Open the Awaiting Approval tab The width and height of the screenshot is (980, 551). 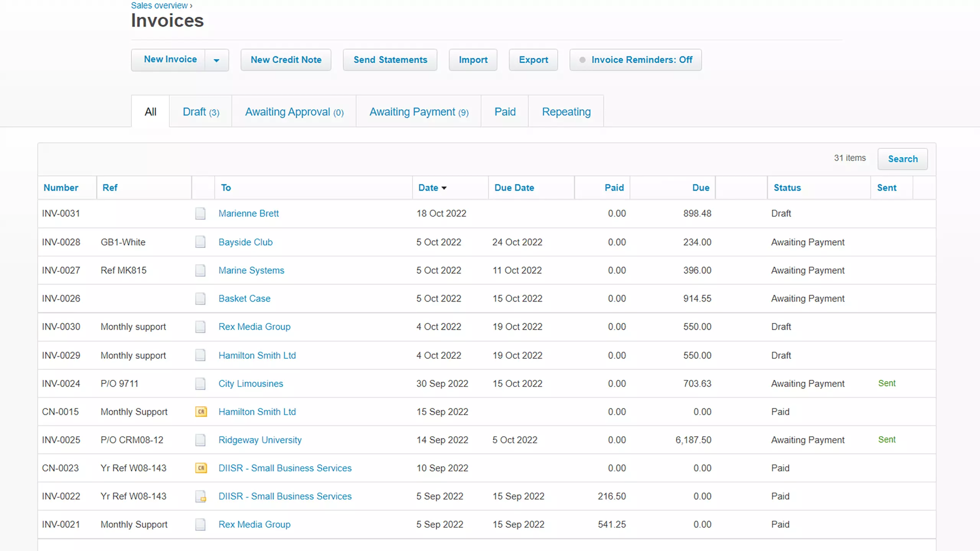[x=294, y=111]
